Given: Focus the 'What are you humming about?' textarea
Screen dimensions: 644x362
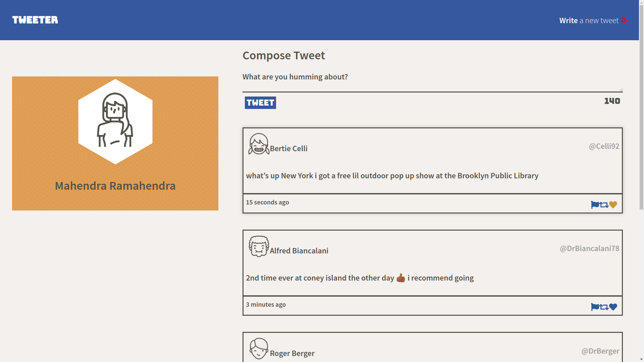Looking at the screenshot, I should coord(432,80).
